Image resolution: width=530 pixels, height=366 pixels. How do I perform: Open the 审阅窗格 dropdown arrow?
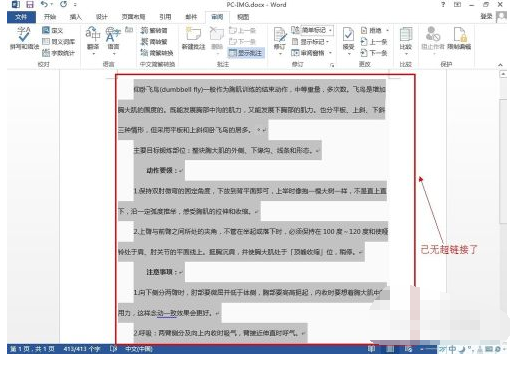pos(330,53)
